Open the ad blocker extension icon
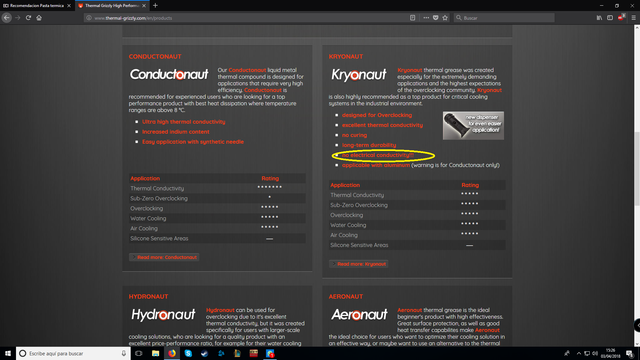 coord(621,18)
